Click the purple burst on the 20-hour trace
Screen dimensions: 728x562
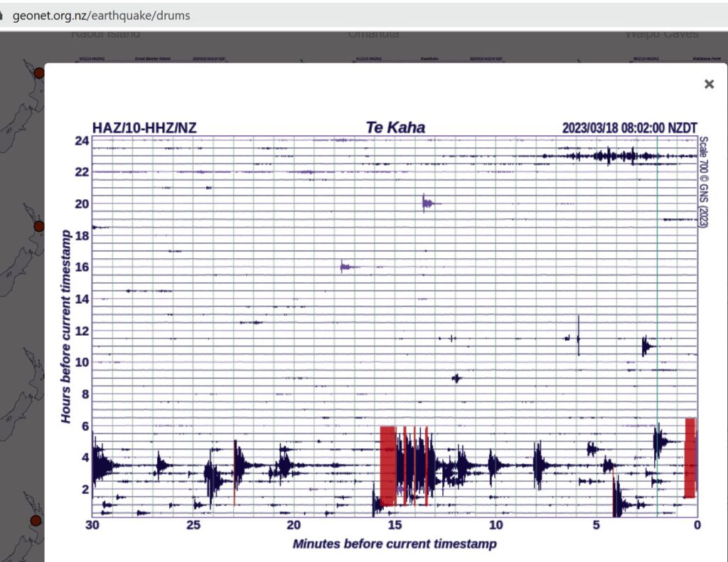point(427,204)
